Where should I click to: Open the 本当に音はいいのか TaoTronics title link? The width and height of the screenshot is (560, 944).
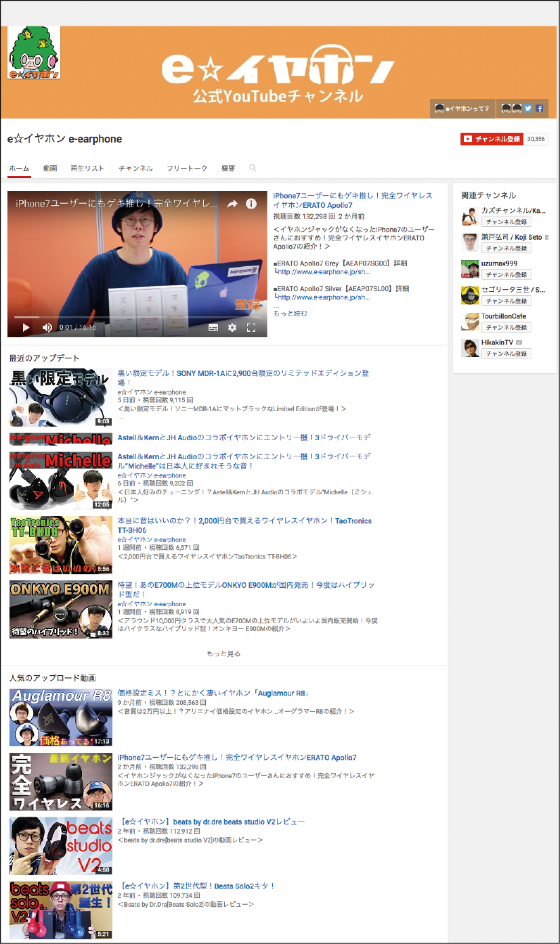pyautogui.click(x=244, y=525)
